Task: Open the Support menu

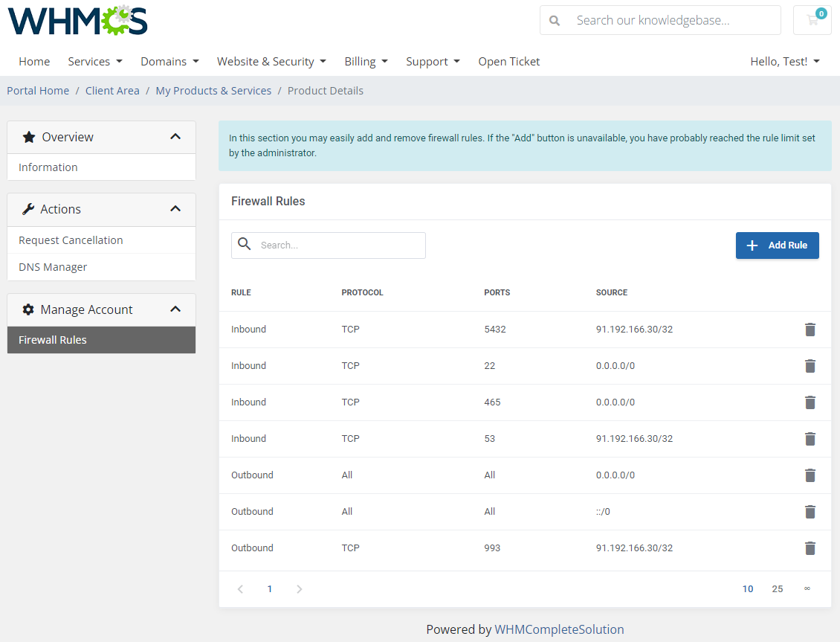Action: click(x=433, y=61)
